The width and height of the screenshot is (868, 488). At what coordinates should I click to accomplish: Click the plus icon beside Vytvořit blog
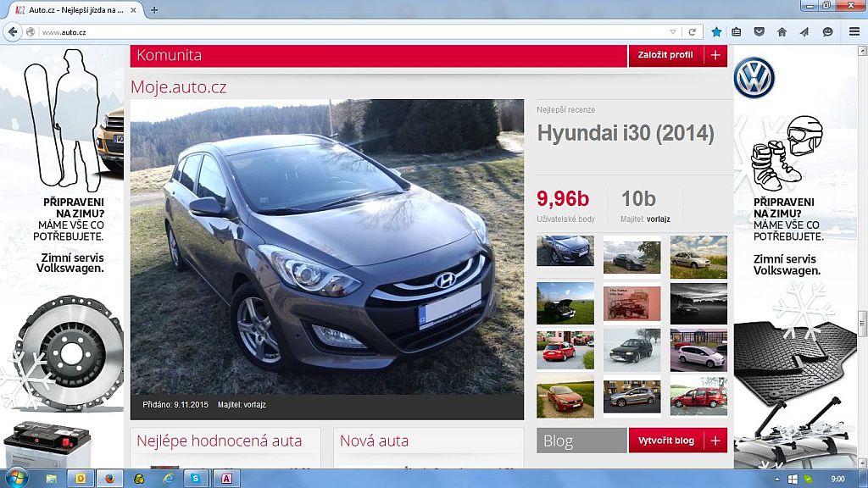[715, 441]
